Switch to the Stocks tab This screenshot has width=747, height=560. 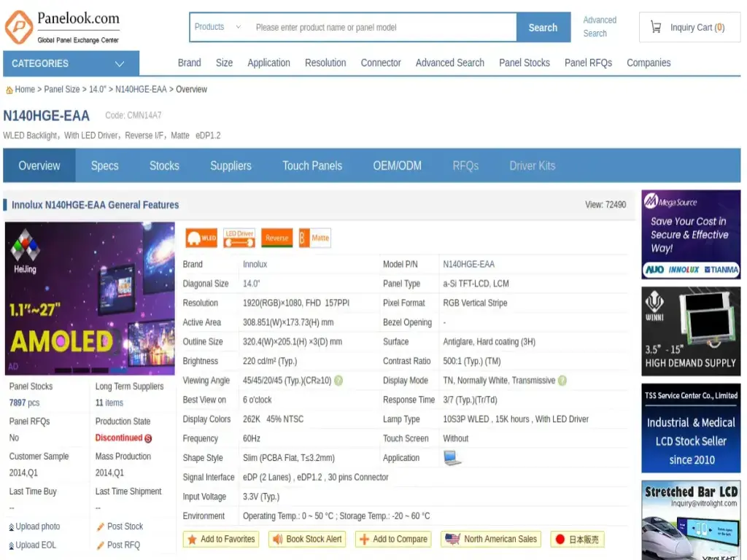164,166
